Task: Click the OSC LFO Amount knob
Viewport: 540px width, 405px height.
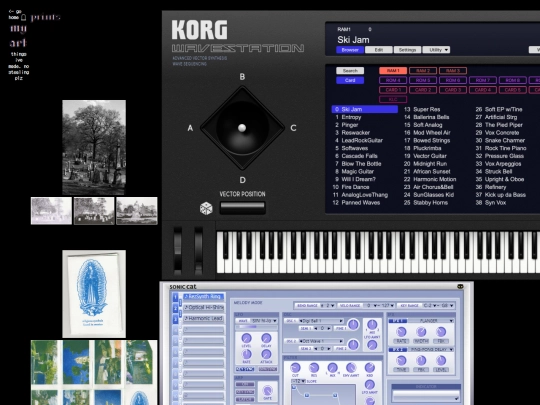Action: 372,345
